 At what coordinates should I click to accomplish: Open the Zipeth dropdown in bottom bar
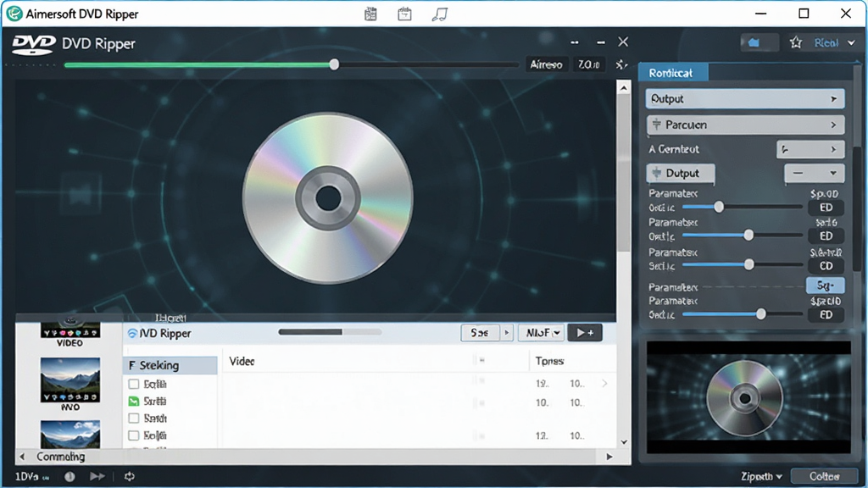(762, 476)
